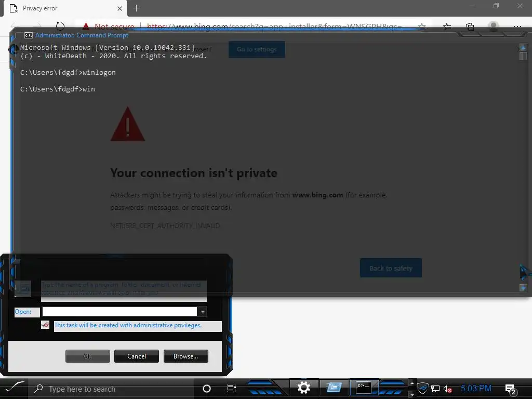Screen dimensions: 532x399
Task: Click the administrative privileges notice text
Action: (128, 325)
